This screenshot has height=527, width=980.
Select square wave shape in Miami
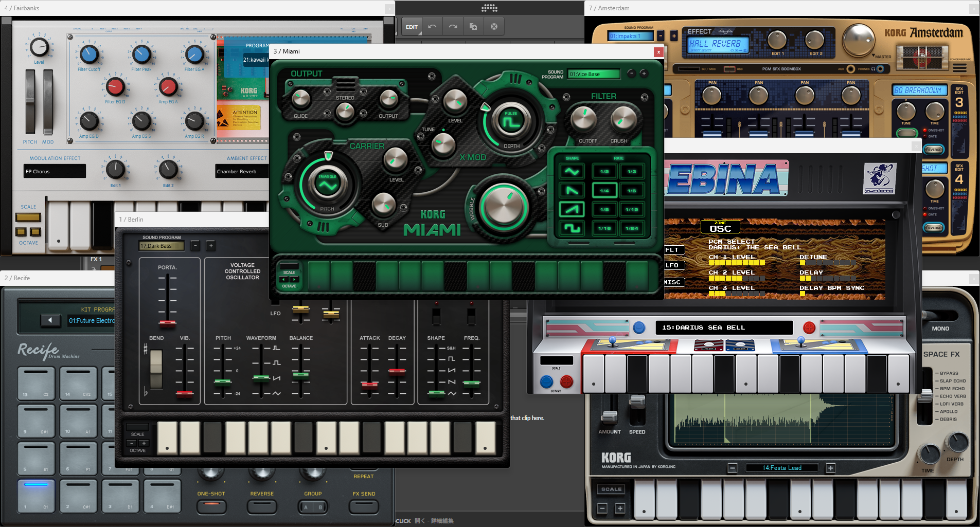pos(572,228)
